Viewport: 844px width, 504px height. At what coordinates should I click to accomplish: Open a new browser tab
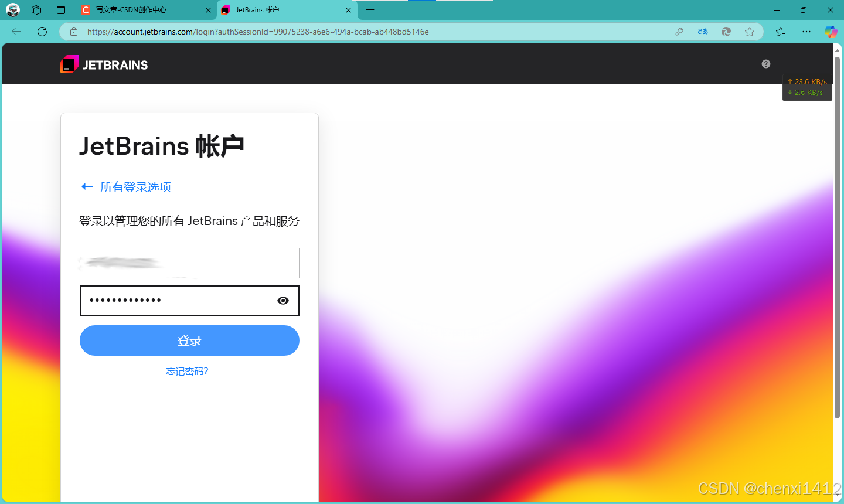click(x=370, y=10)
